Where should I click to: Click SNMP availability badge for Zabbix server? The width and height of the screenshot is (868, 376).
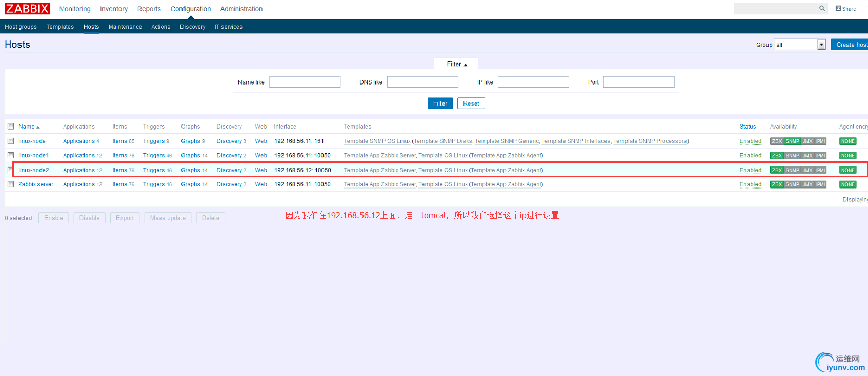point(792,184)
